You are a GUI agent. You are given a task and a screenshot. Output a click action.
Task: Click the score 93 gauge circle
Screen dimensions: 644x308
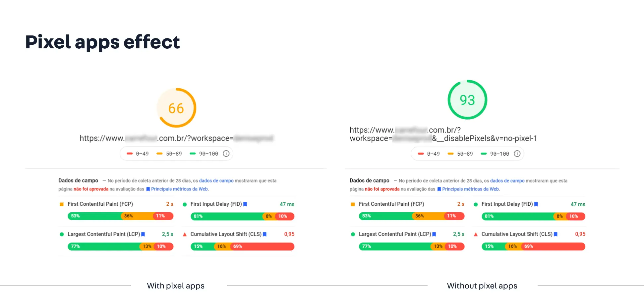(467, 100)
